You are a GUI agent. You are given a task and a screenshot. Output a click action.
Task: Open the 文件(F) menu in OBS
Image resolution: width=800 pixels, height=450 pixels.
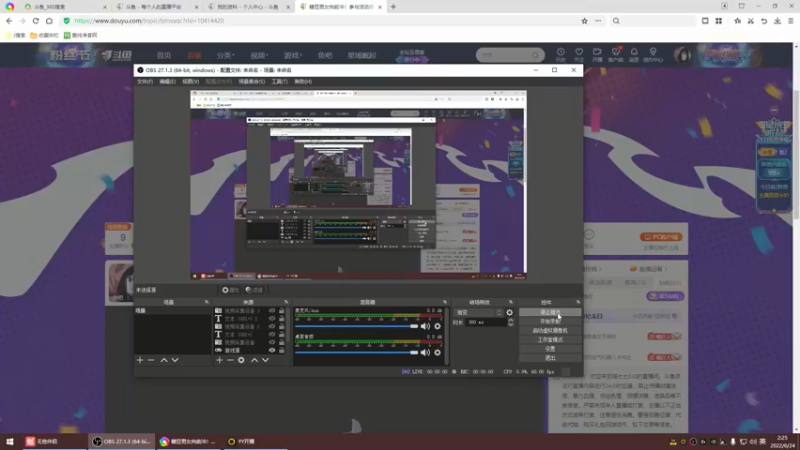(145, 82)
